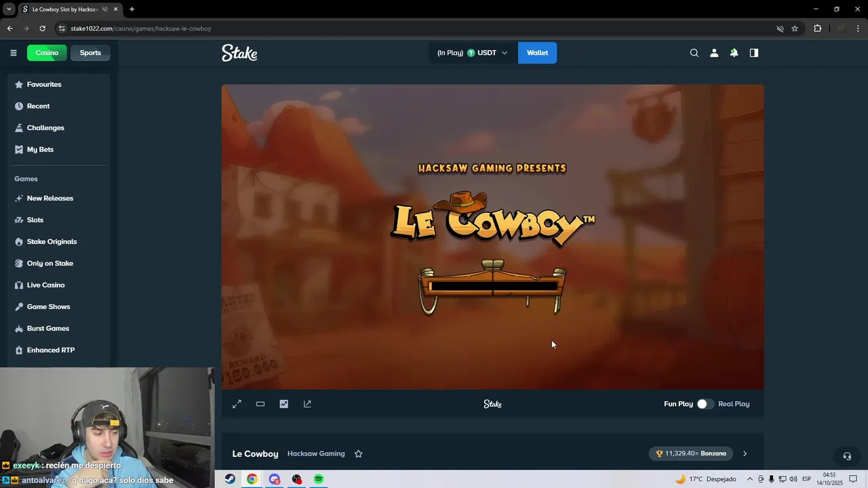This screenshot has height=488, width=868.
Task: Favourite Le Cowboy with the star
Action: pos(359,454)
